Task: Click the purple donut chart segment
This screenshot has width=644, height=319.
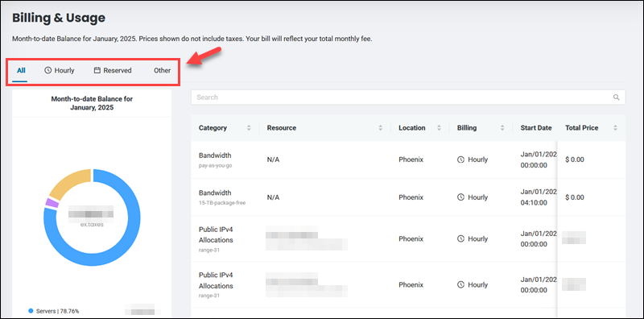Action: click(x=52, y=203)
